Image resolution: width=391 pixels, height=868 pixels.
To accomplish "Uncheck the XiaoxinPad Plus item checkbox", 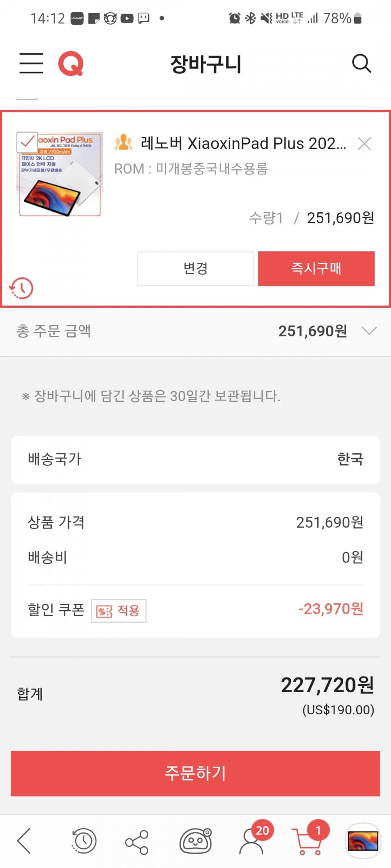I will click(x=27, y=142).
